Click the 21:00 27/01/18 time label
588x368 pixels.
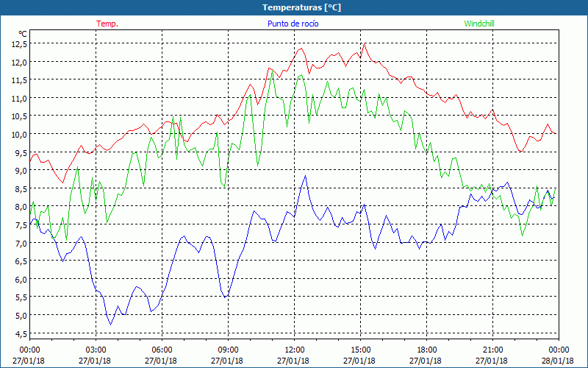[x=492, y=355]
